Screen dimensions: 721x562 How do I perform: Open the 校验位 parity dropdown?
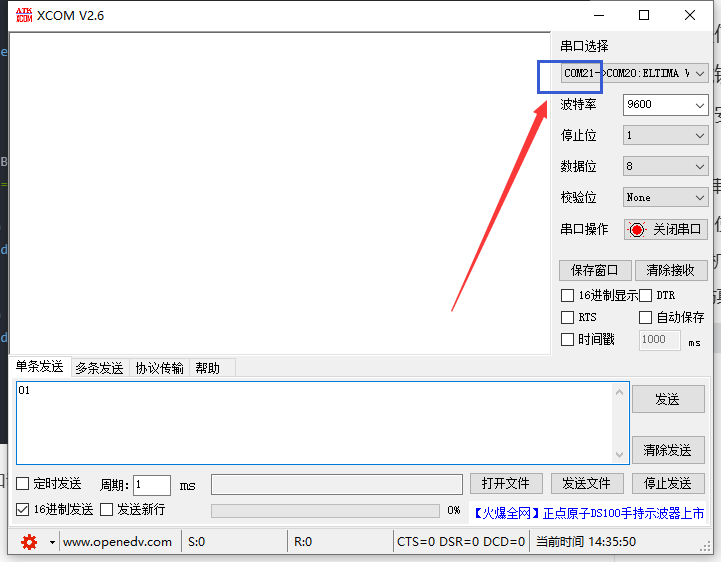point(665,197)
